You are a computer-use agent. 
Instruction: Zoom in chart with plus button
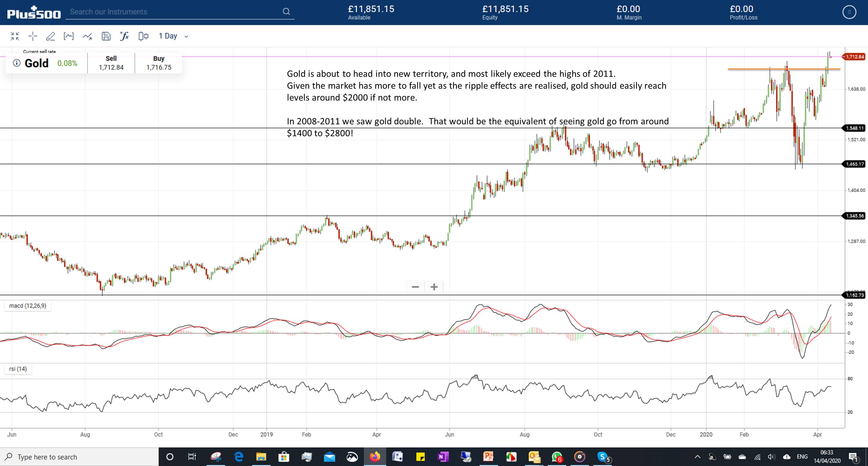pos(434,287)
